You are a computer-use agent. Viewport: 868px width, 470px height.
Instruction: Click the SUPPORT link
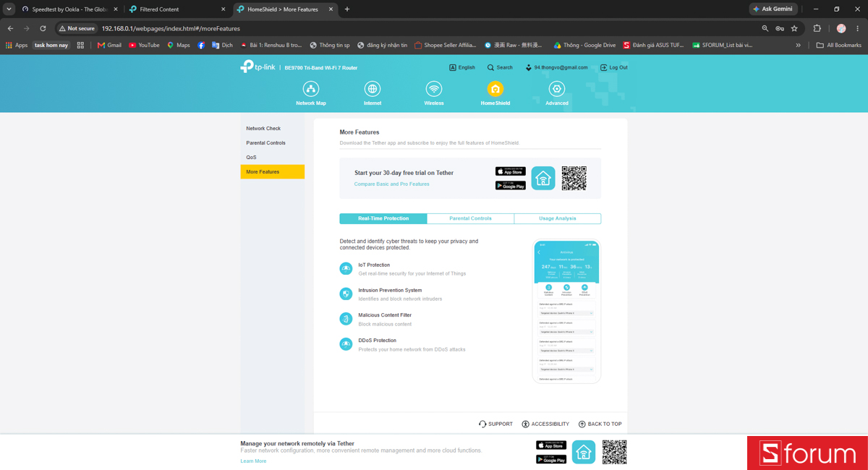pos(495,424)
